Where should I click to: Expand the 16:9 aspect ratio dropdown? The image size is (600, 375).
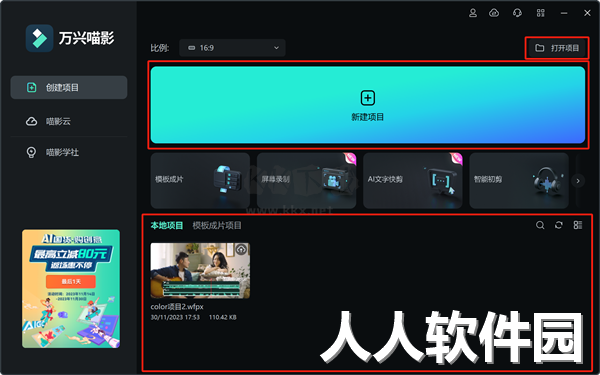pyautogui.click(x=232, y=48)
